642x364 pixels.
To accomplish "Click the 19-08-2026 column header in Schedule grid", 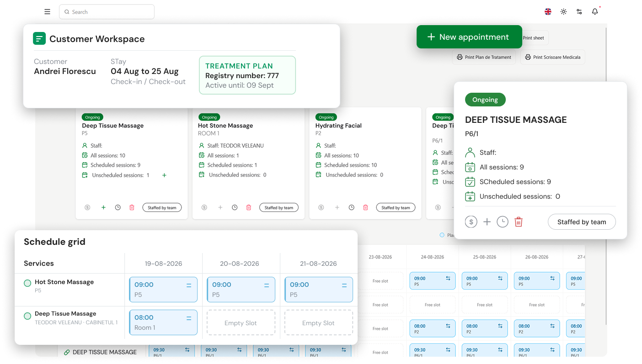I will tap(163, 264).
